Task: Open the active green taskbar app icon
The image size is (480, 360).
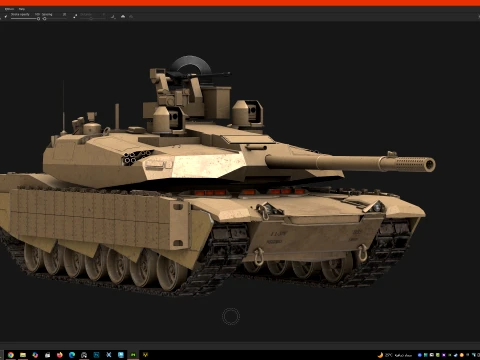Action: pos(133,355)
